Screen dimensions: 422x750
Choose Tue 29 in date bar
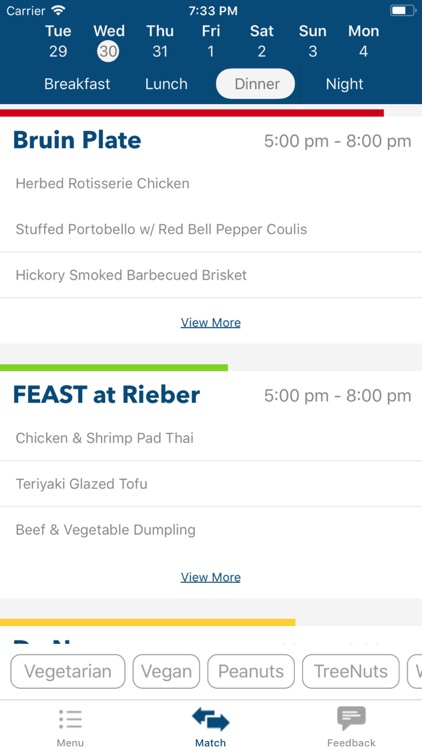[x=58, y=42]
